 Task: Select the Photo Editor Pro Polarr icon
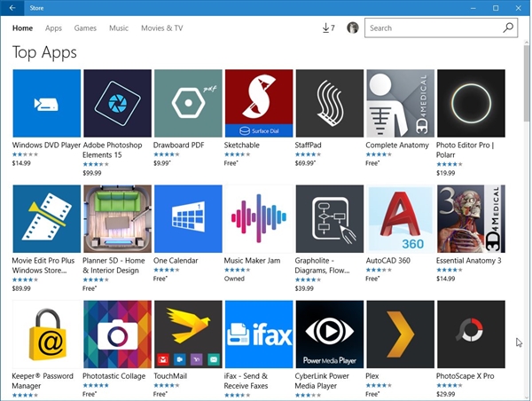(471, 103)
